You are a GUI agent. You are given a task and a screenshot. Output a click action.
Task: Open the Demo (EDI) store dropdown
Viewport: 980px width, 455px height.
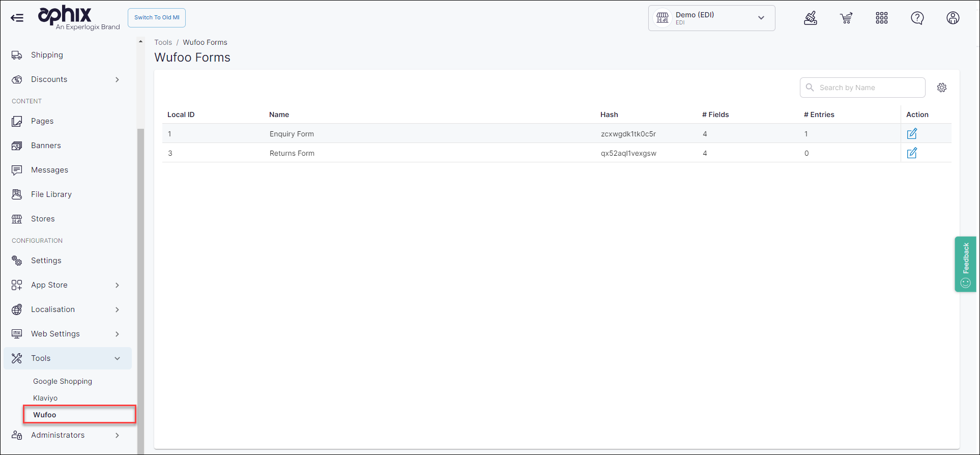point(711,18)
